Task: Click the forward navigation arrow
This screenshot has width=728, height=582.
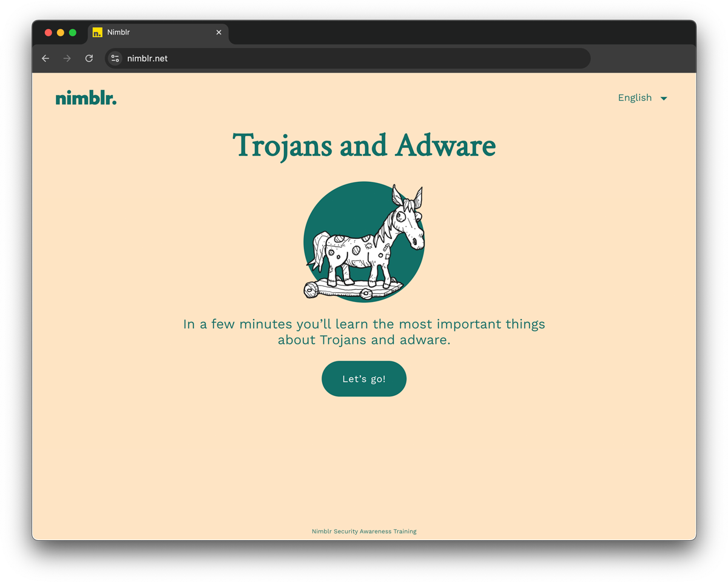Action: pyautogui.click(x=67, y=58)
